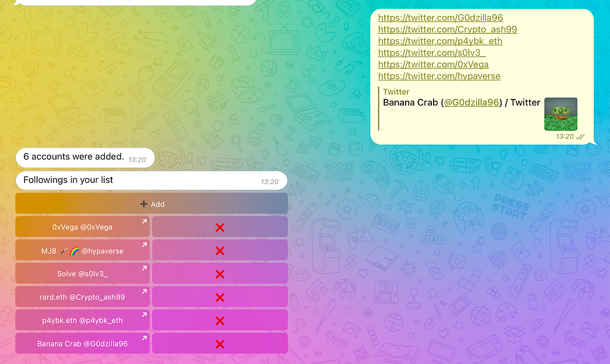Open the 0xVega @0xVega profile button
The height and width of the screenshot is (364, 610).
tap(82, 227)
